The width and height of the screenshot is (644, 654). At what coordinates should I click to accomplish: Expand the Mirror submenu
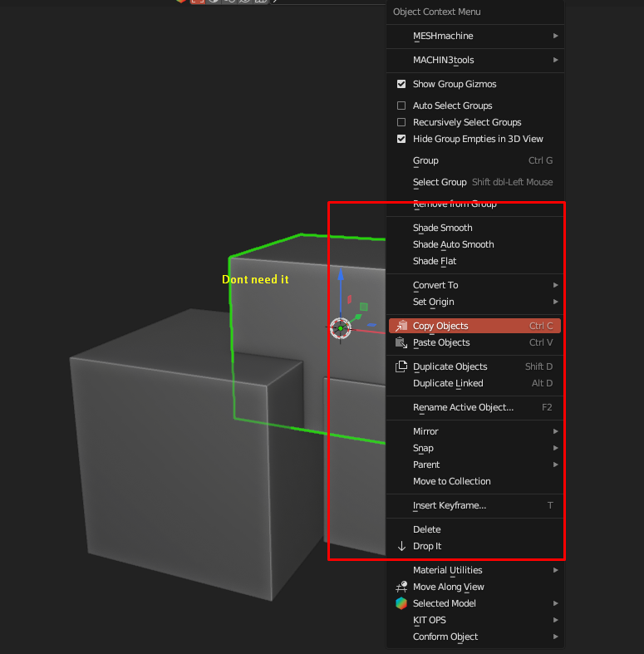point(475,431)
